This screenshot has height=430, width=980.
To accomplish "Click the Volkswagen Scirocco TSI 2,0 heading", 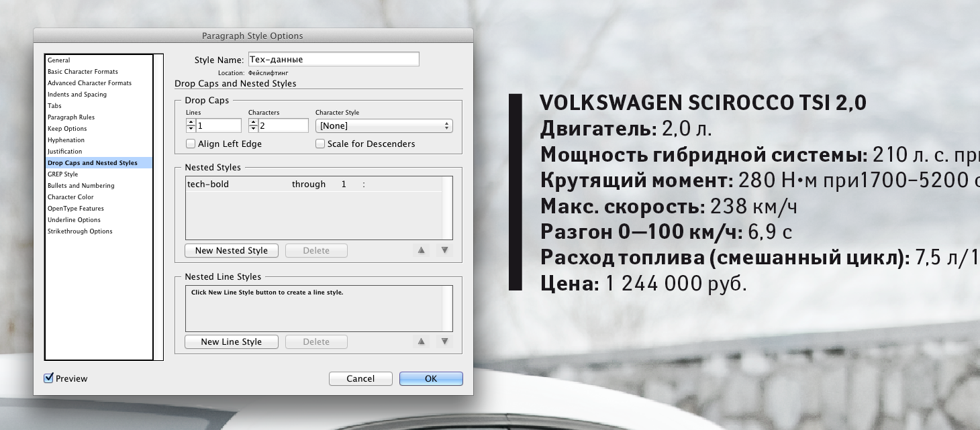I will pyautogui.click(x=703, y=103).
